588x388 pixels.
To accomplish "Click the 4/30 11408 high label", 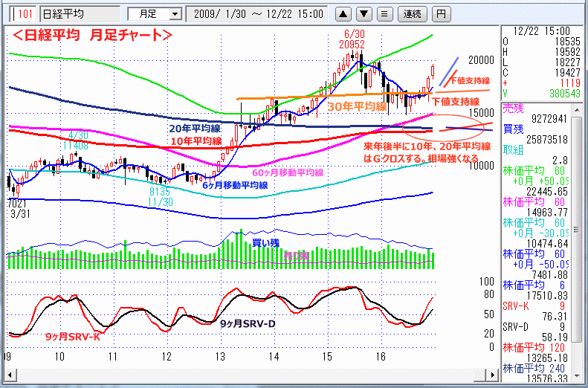I will click(76, 140).
